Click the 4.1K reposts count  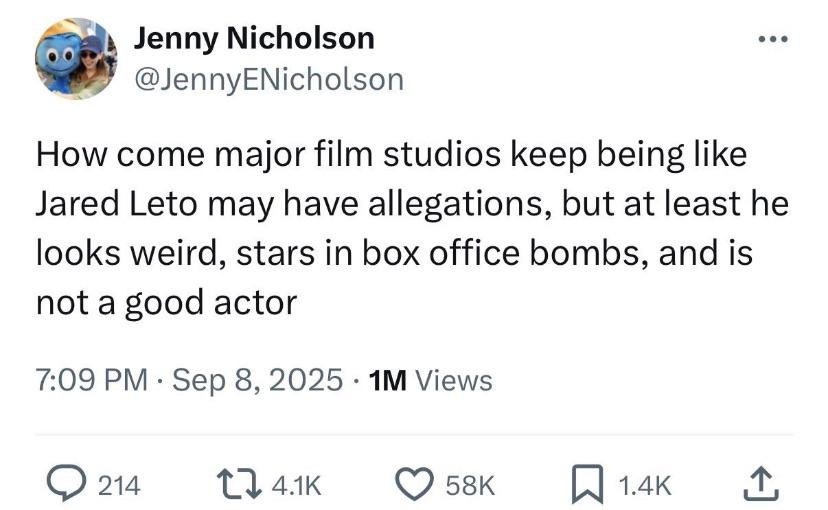(296, 485)
